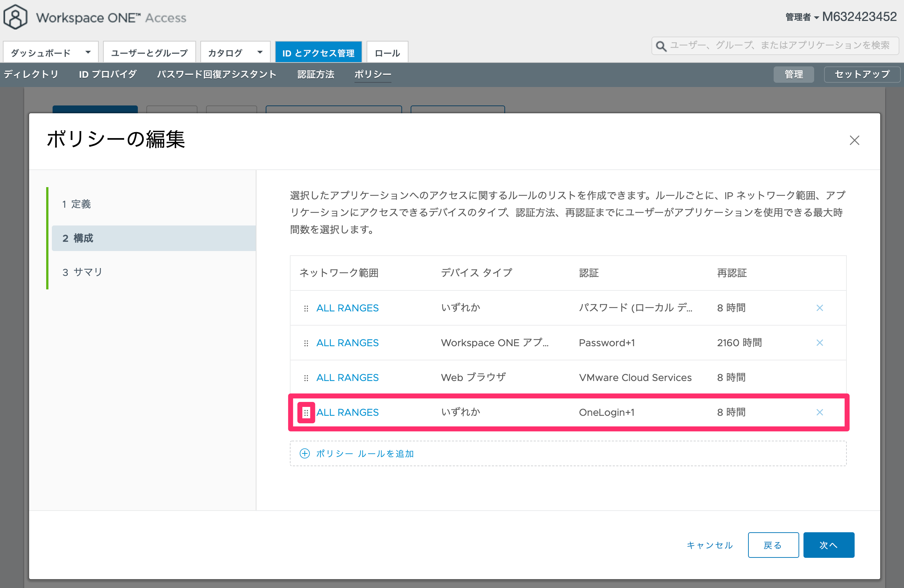Click drag handle of the VMware Cloud Services rule
This screenshot has height=588, width=904.
click(x=306, y=378)
